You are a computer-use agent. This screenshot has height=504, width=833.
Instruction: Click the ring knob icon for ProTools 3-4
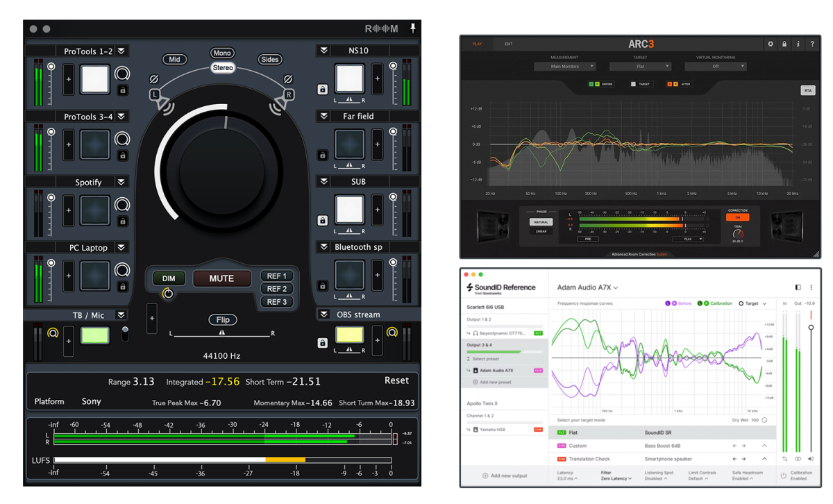(122, 140)
